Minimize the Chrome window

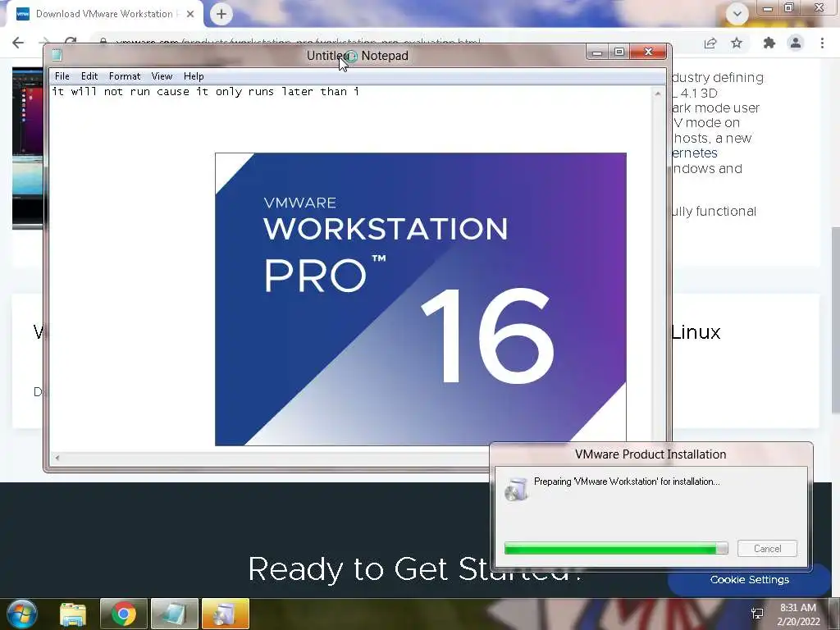(768, 8)
